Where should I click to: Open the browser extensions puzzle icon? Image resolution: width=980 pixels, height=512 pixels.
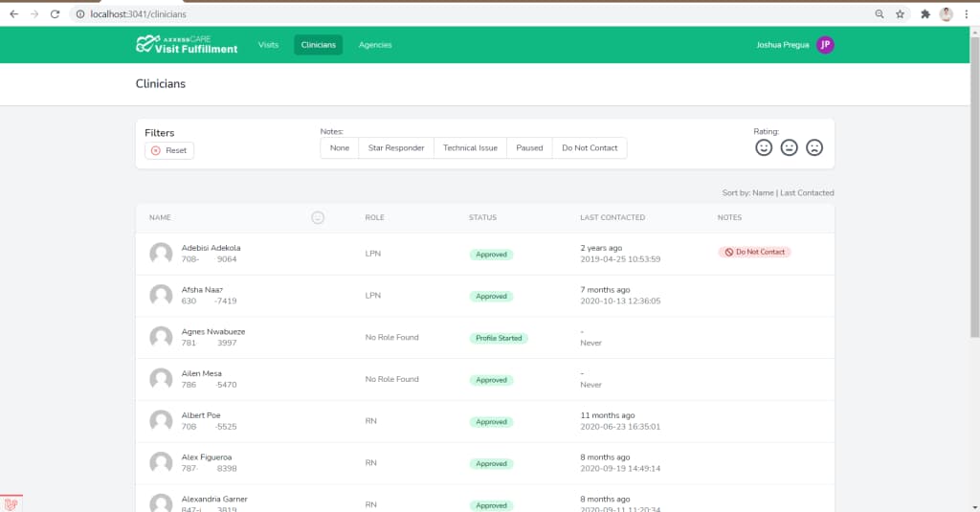(925, 13)
